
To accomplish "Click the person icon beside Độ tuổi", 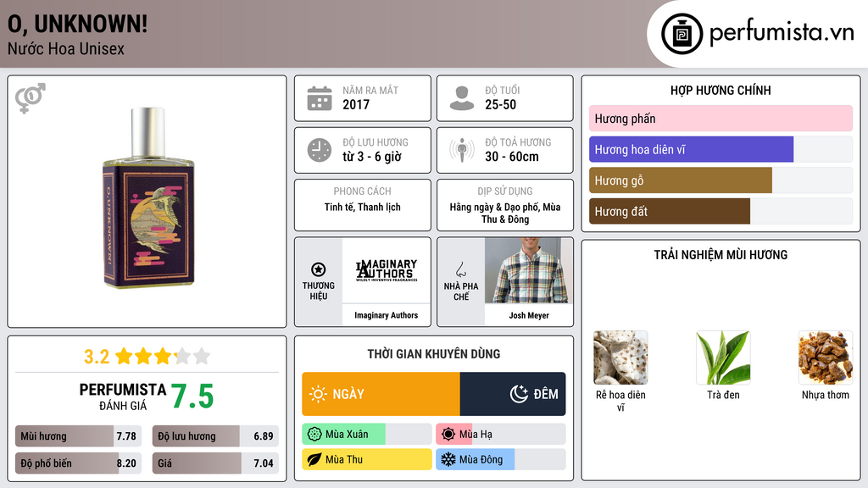I will 462,98.
